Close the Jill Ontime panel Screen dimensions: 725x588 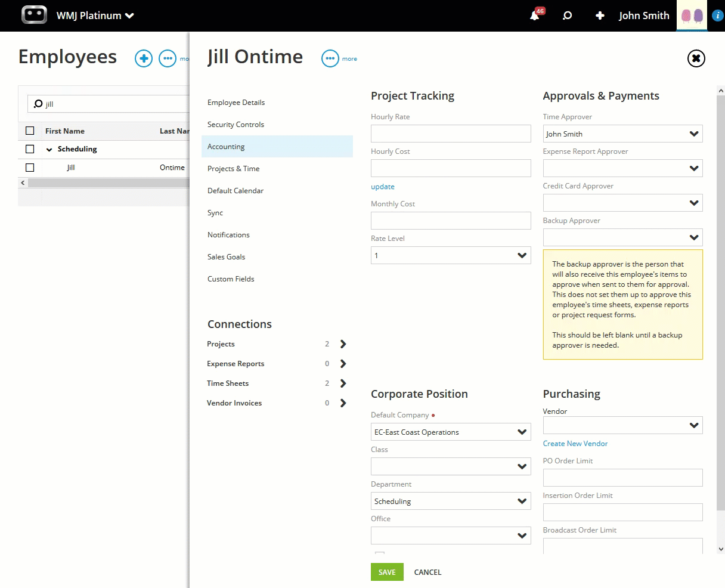click(x=696, y=58)
